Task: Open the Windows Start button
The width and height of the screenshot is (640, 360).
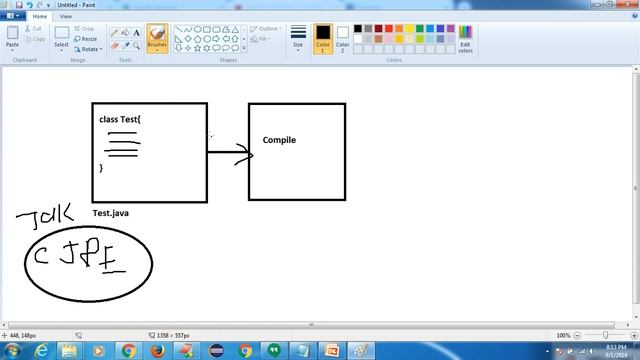Action: 12,351
